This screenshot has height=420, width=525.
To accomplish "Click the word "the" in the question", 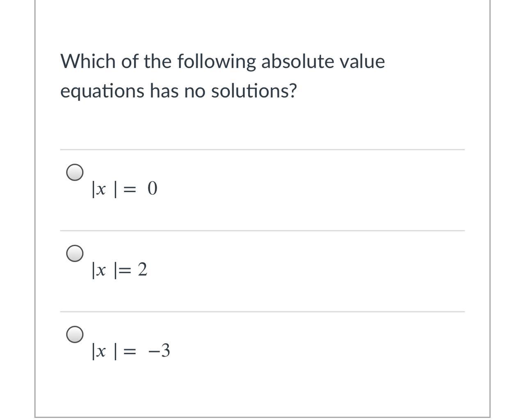I will (158, 62).
